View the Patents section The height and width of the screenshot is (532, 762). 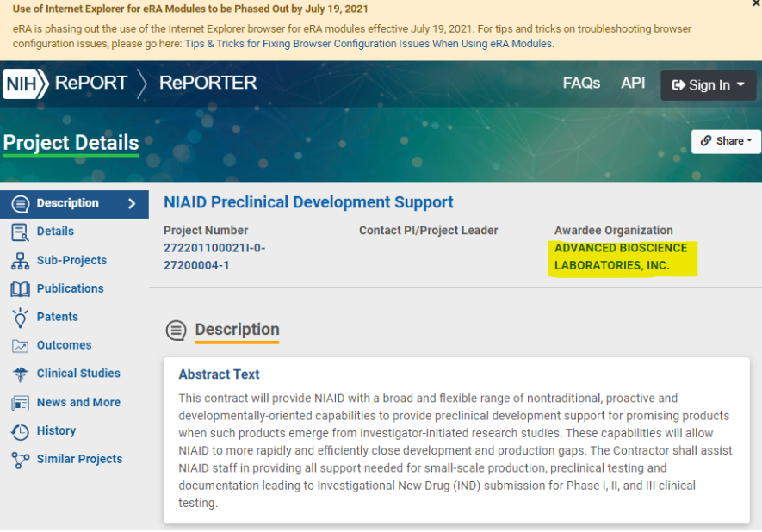coord(58,317)
